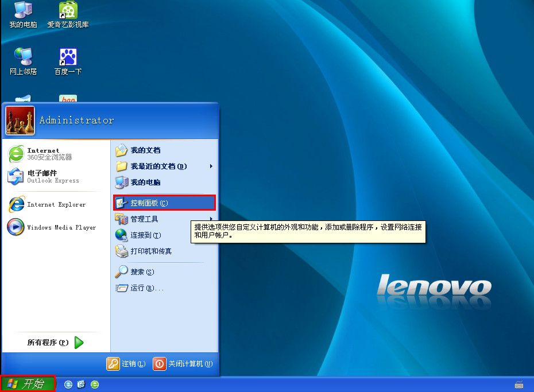Image resolution: width=534 pixels, height=392 pixels.
Task: Click the Outlook Express envelope icon
Action: [16, 177]
